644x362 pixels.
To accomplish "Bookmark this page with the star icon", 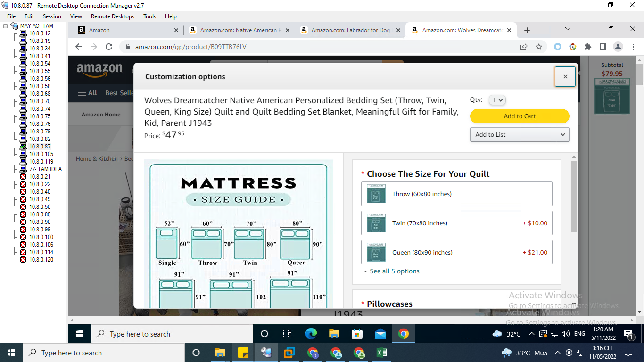I will 539,47.
